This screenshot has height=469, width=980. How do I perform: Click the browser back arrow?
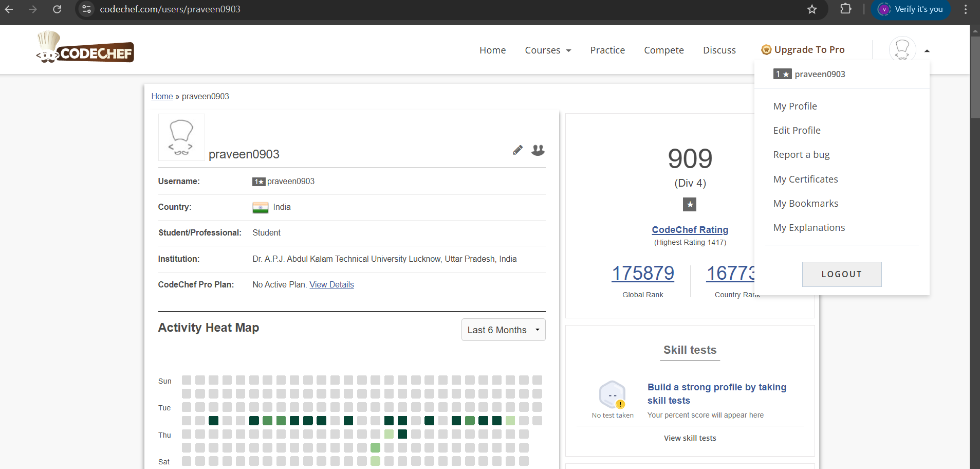(9, 9)
